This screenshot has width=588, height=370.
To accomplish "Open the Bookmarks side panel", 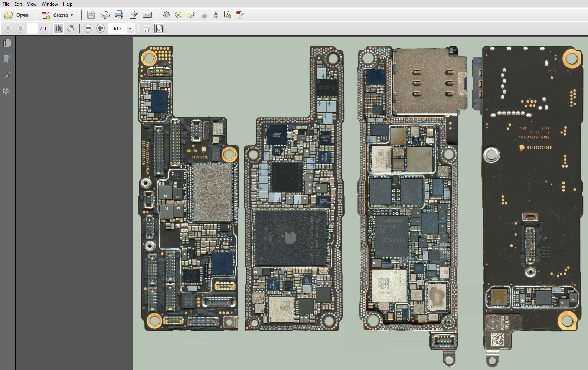I will pyautogui.click(x=7, y=59).
